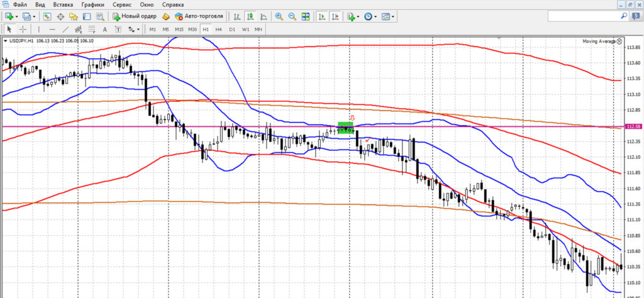Open the Navigator star-folder icon
This screenshot has width=644, height=298.
(x=74, y=16)
